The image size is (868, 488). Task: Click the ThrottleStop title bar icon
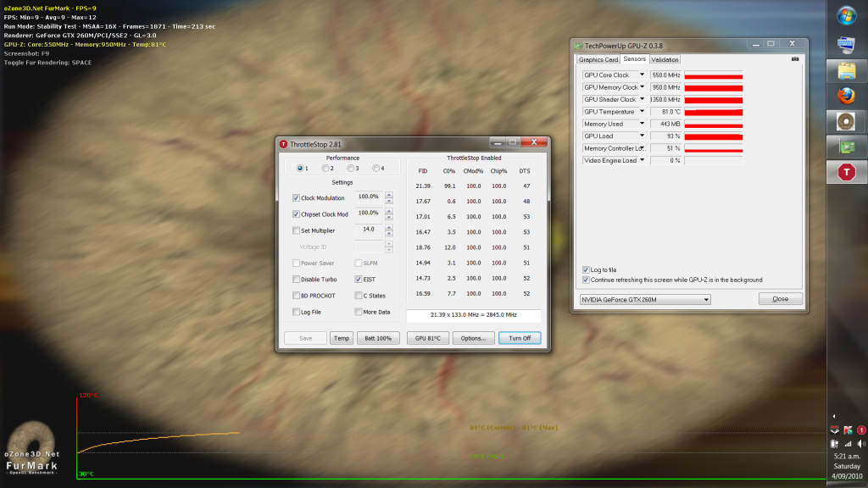[283, 144]
